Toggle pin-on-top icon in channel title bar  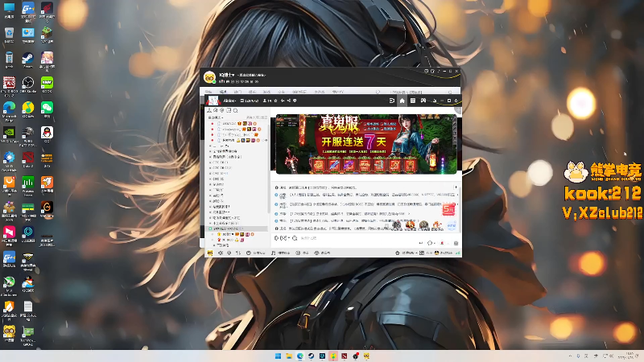(x=435, y=101)
